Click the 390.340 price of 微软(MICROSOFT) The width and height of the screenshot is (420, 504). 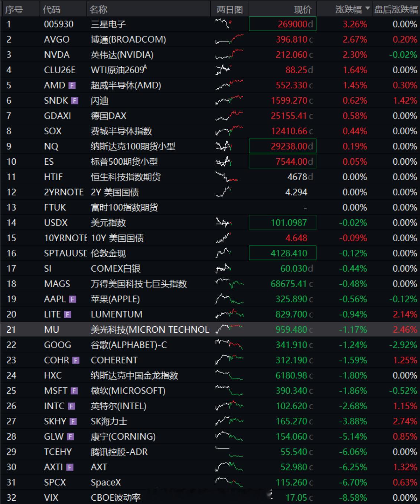[292, 391]
